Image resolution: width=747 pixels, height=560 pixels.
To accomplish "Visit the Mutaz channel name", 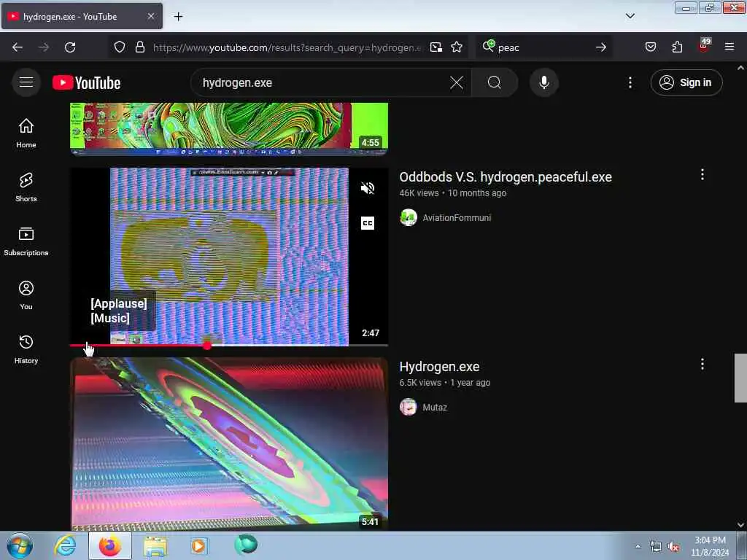I will (x=435, y=407).
